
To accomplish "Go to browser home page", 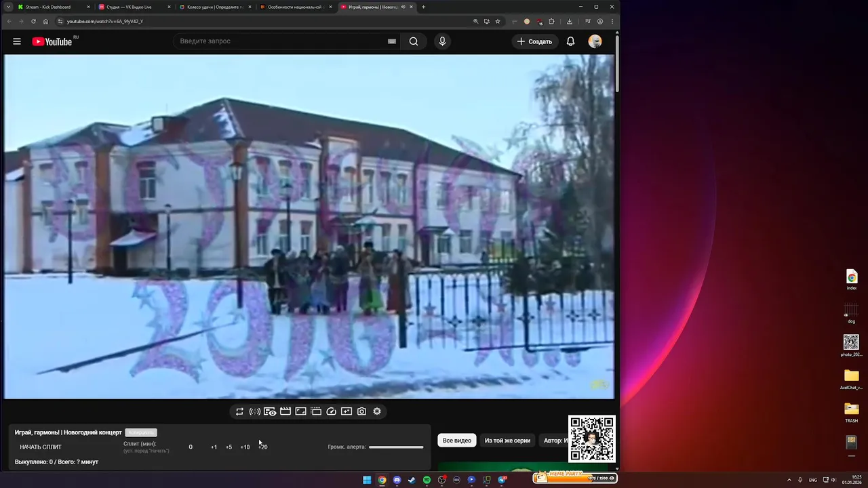I will [x=46, y=21].
